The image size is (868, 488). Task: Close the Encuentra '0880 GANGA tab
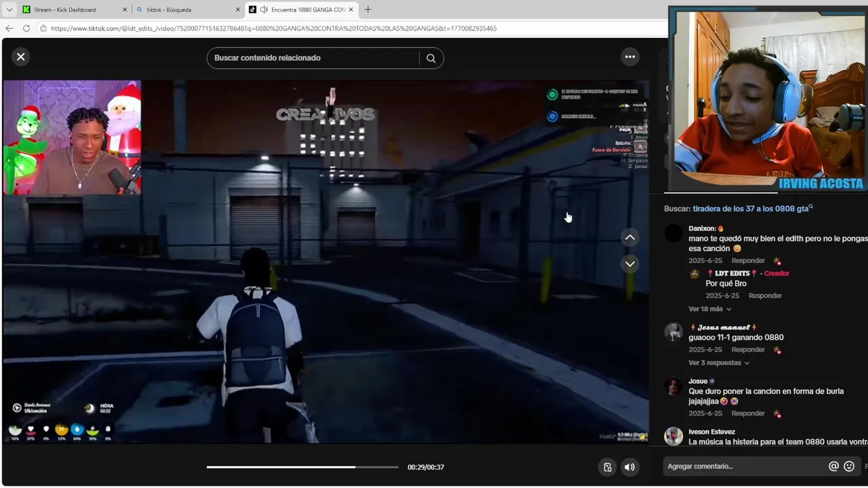pyautogui.click(x=351, y=9)
